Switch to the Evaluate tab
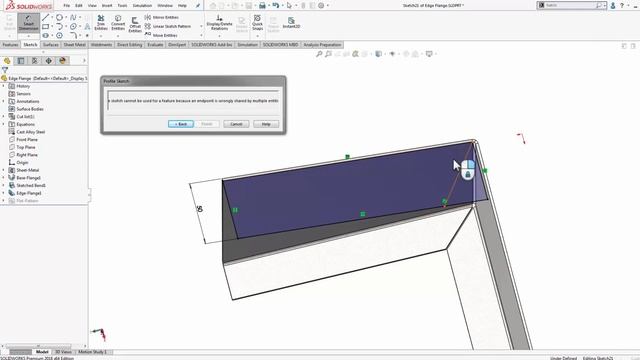This screenshot has height=360, width=640. 155,45
